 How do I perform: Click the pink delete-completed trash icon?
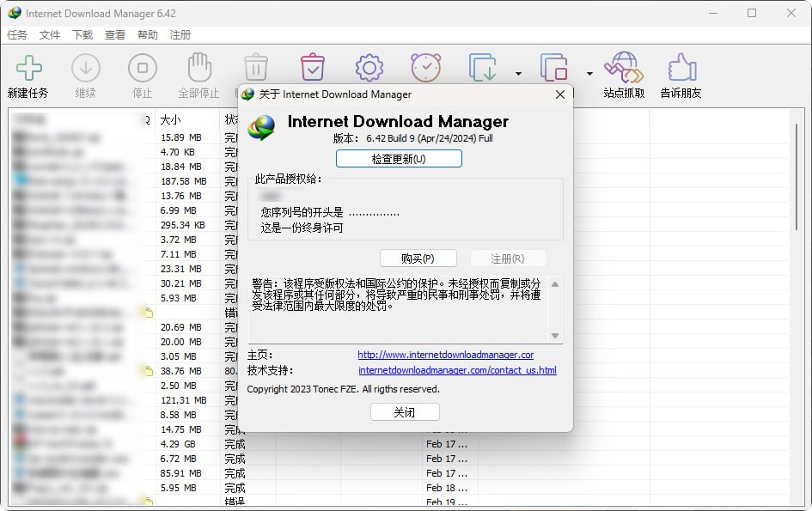pyautogui.click(x=312, y=68)
